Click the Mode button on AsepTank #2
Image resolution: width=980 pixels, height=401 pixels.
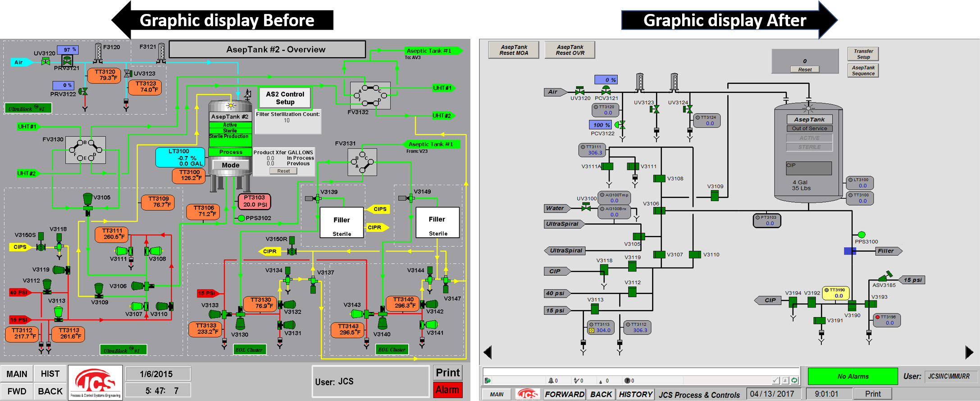(x=230, y=165)
